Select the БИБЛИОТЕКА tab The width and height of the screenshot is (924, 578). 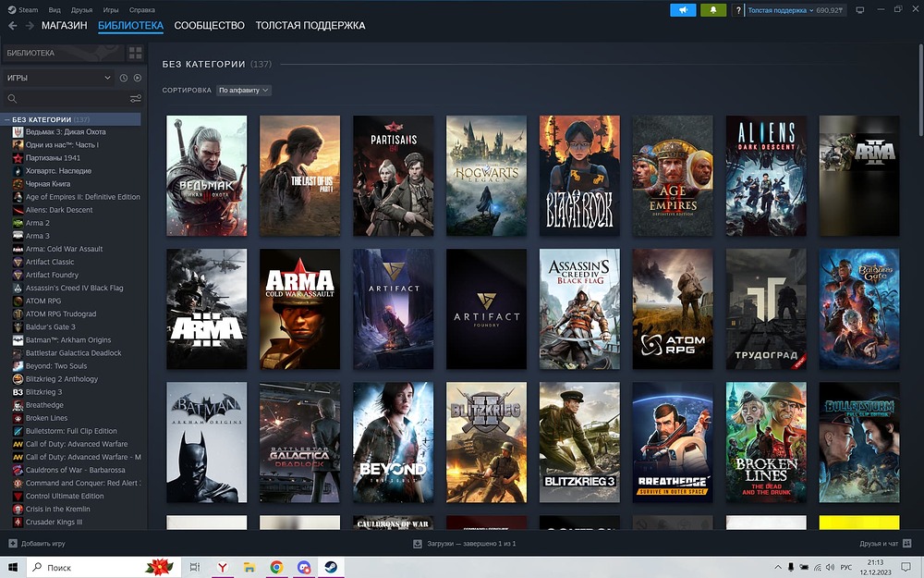(x=131, y=25)
